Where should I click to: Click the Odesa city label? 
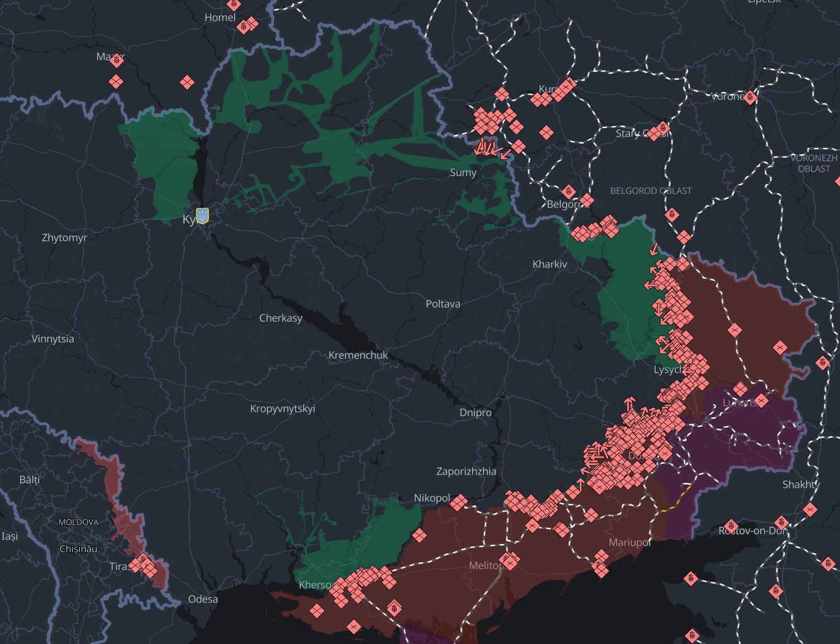point(203,599)
